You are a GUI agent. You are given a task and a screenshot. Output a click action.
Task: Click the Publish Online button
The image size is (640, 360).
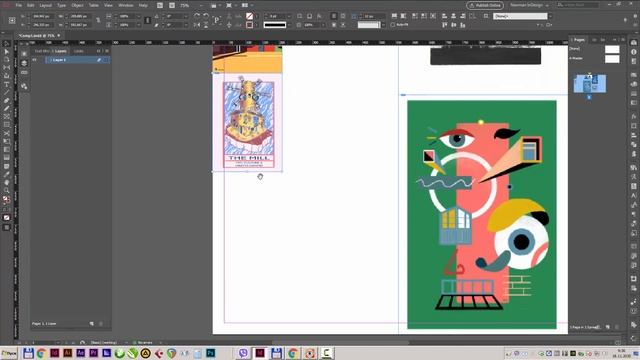[485, 5]
